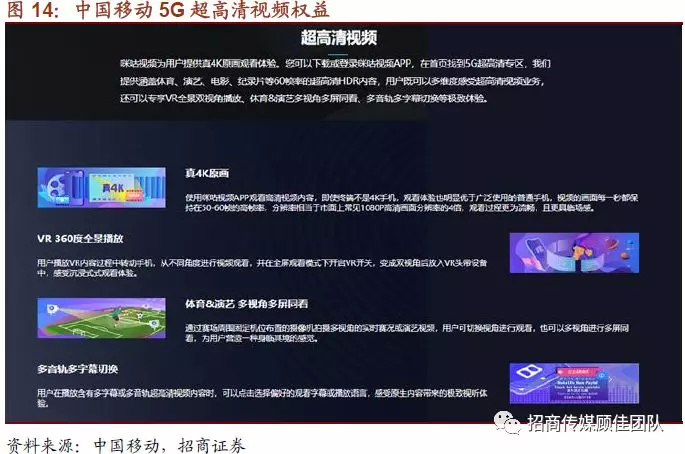Click the football field multi-view thumbnail
The width and height of the screenshot is (685, 454).
pos(101,318)
